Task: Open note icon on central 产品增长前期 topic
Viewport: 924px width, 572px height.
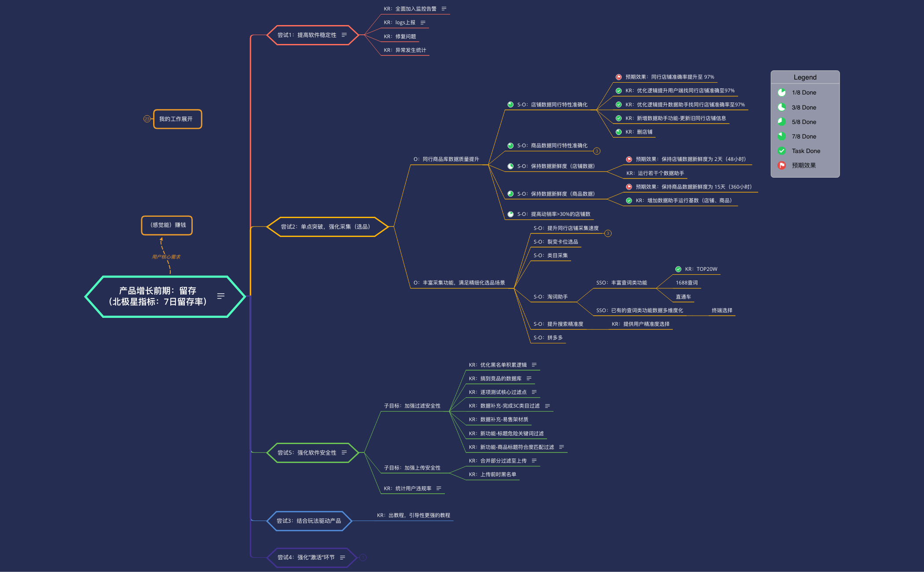Action: tap(221, 296)
